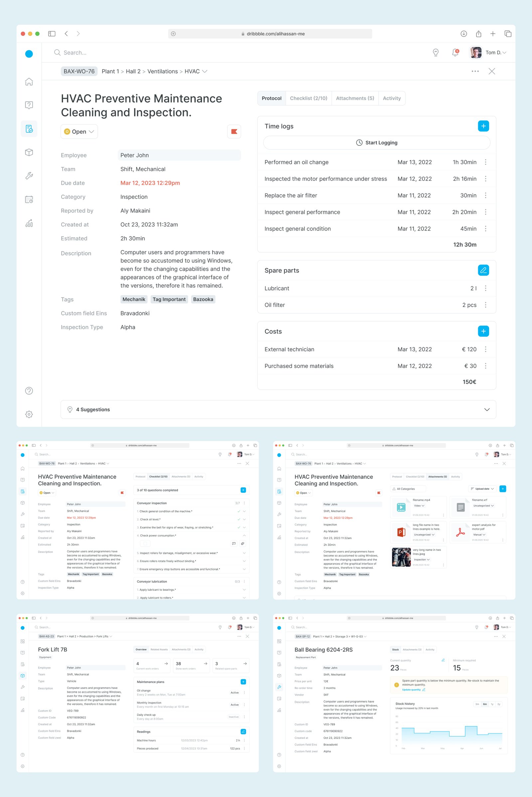Expand the HVAC breadcrumb dropdown in main window
Viewport: 532px width, 797px height.
point(204,71)
